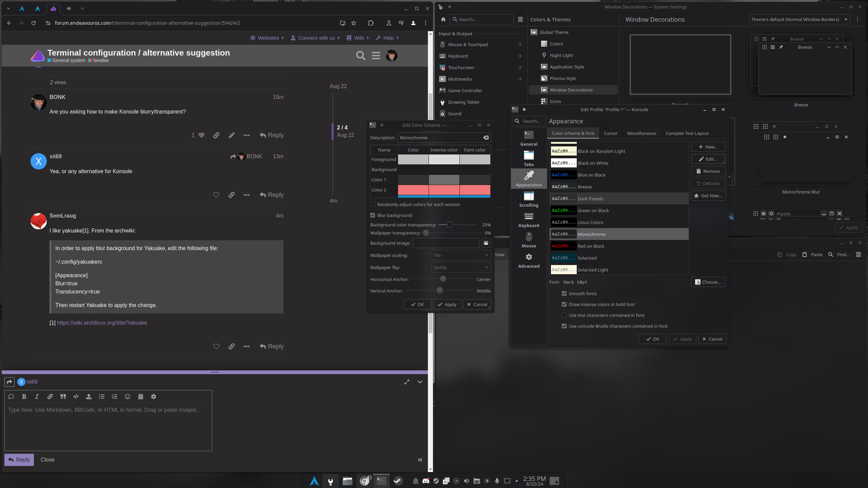
Task: Open Advanced page in Konsole profile sidebar
Action: [529, 260]
